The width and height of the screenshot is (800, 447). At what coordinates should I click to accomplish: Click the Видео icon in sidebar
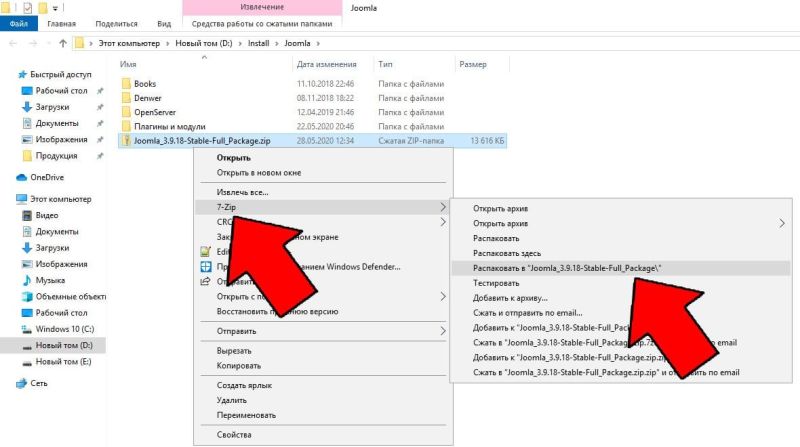(27, 215)
